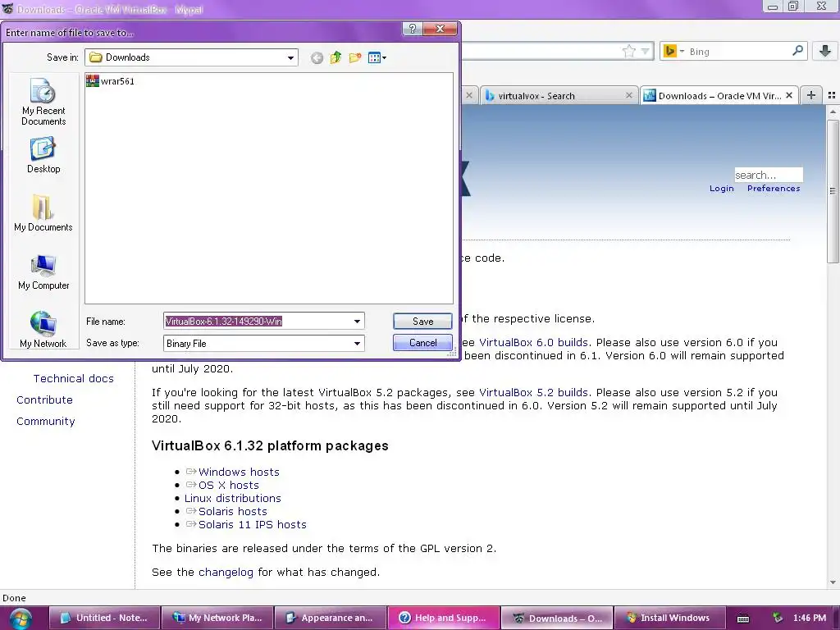Click the website search box
This screenshot has height=630, width=840.
768,175
